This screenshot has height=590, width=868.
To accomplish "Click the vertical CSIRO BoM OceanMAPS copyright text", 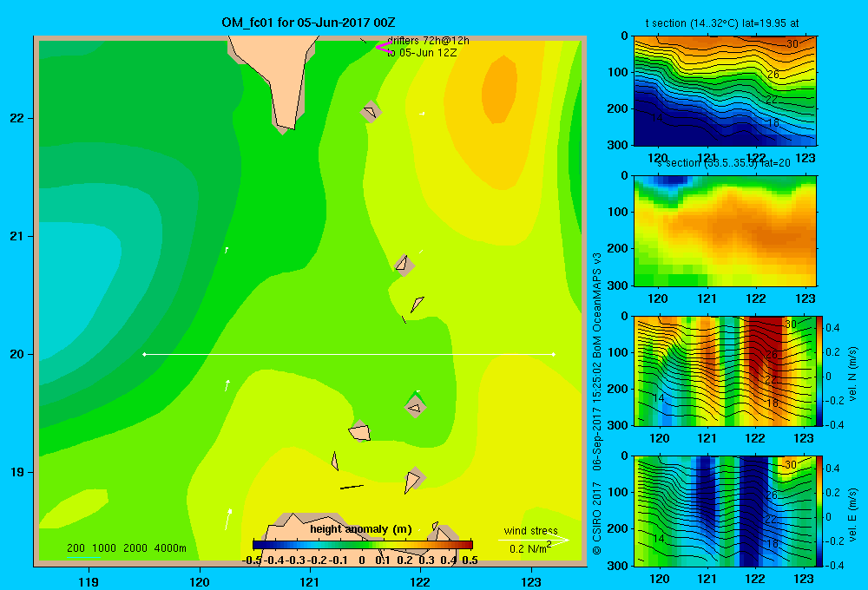I will [597, 403].
